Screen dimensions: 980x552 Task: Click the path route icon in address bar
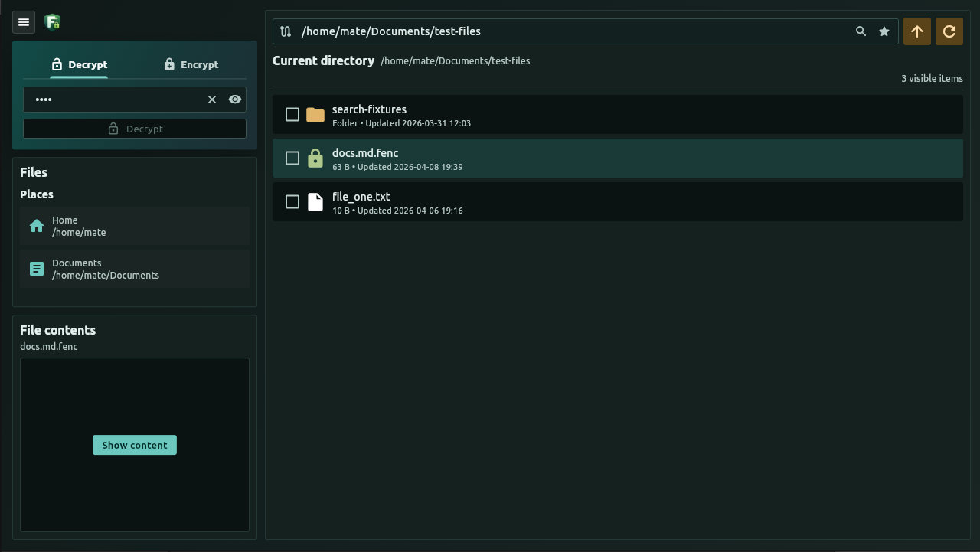(286, 31)
